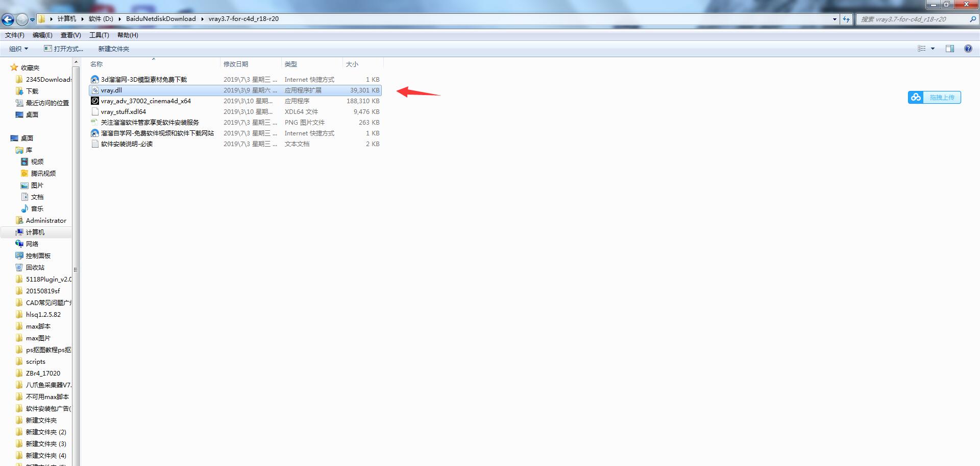Image resolution: width=980 pixels, height=466 pixels.
Task: Click the Back navigation arrow button
Action: 8,19
